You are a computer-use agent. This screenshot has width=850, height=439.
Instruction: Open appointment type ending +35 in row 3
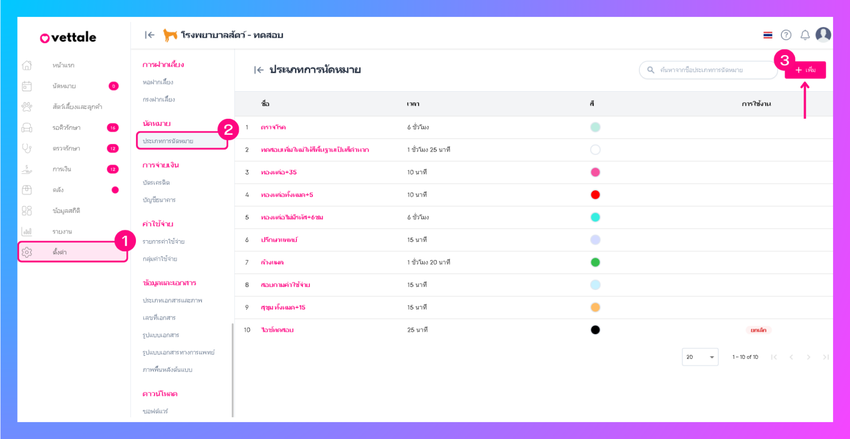coord(279,172)
